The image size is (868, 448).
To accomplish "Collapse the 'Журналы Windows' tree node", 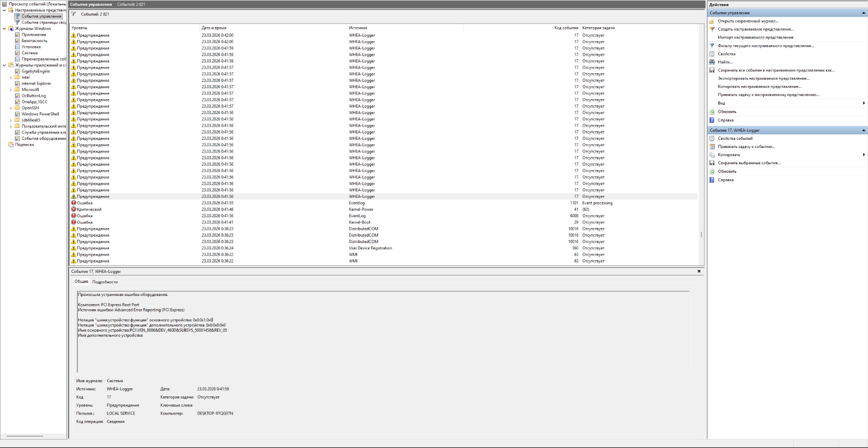I will pos(5,29).
